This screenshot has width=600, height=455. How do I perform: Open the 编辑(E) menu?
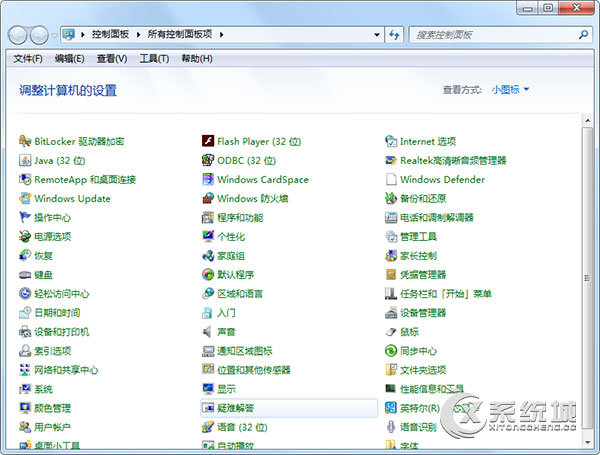point(69,59)
